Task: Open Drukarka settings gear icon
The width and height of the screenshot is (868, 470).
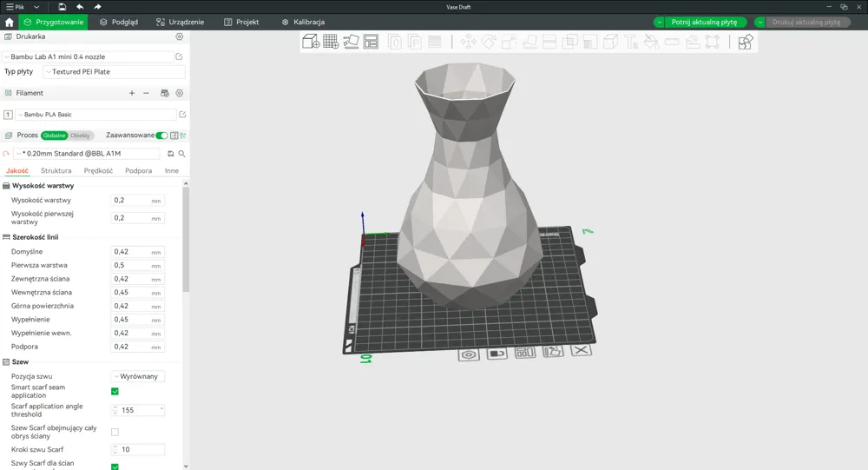Action: tap(180, 36)
